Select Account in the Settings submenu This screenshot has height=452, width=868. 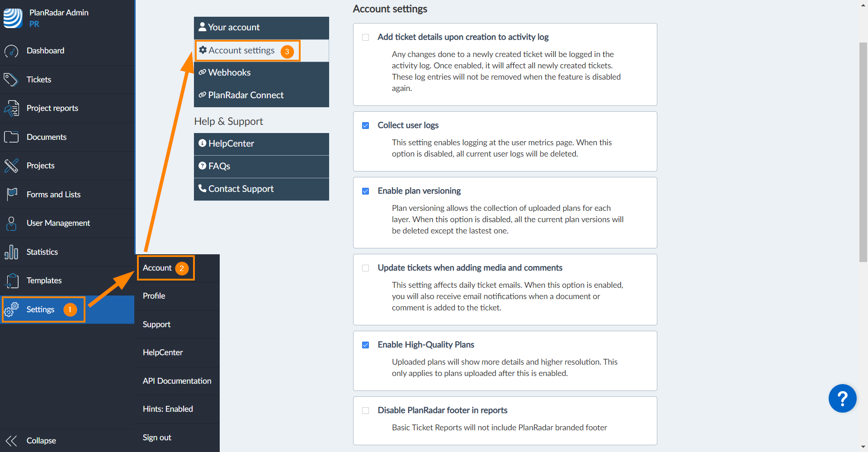[x=177, y=268]
